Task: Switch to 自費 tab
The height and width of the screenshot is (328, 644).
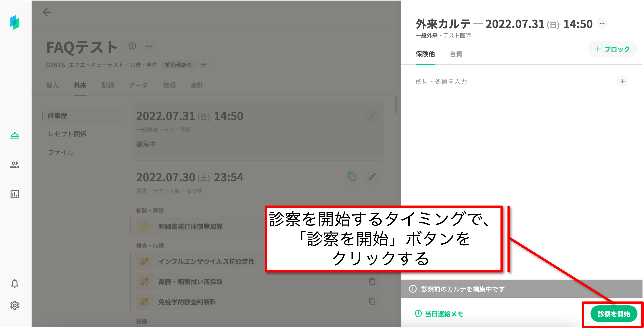Action: click(x=456, y=54)
